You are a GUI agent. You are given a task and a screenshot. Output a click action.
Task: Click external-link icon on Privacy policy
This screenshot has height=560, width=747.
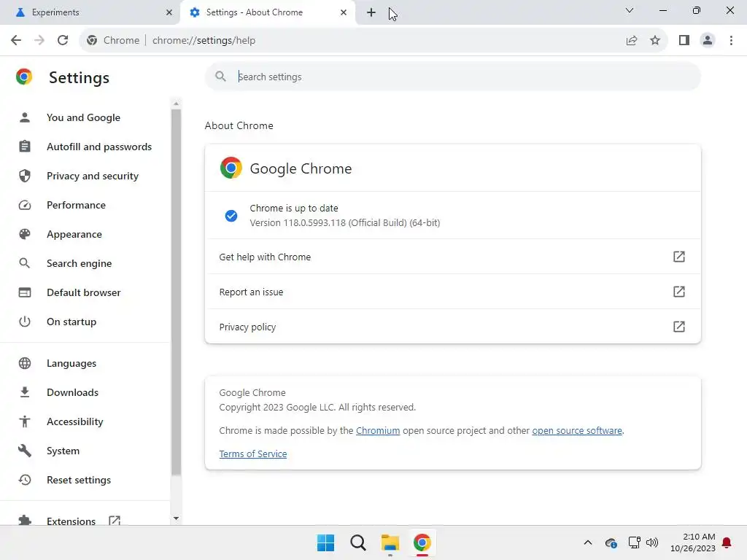click(679, 327)
